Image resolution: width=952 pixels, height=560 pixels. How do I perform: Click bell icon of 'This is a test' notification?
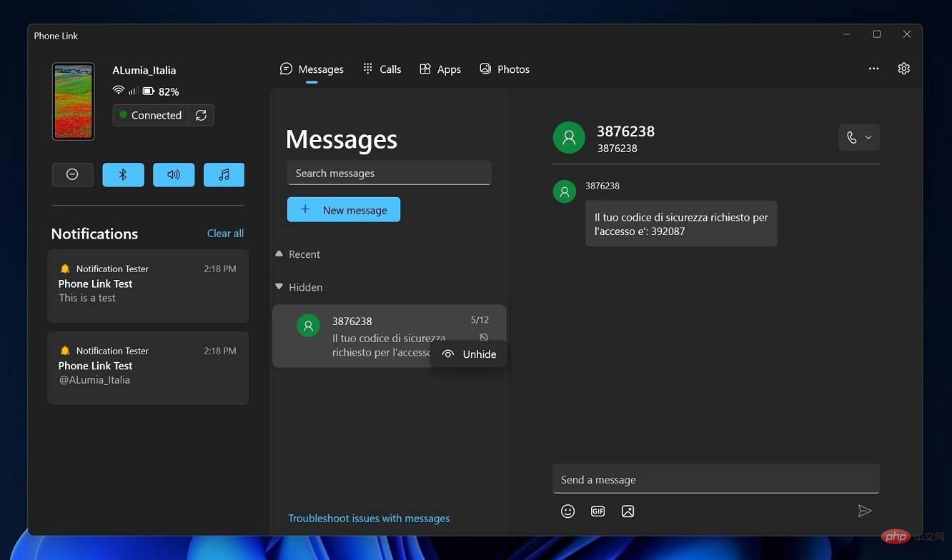[65, 269]
